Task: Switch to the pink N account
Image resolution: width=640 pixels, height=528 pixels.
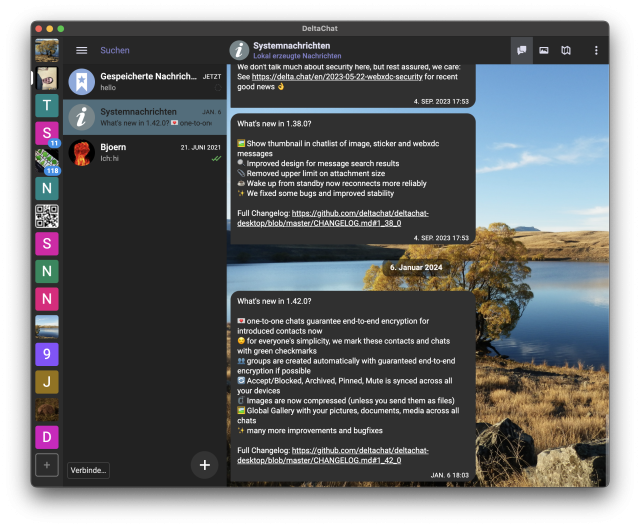Action: pyautogui.click(x=47, y=299)
